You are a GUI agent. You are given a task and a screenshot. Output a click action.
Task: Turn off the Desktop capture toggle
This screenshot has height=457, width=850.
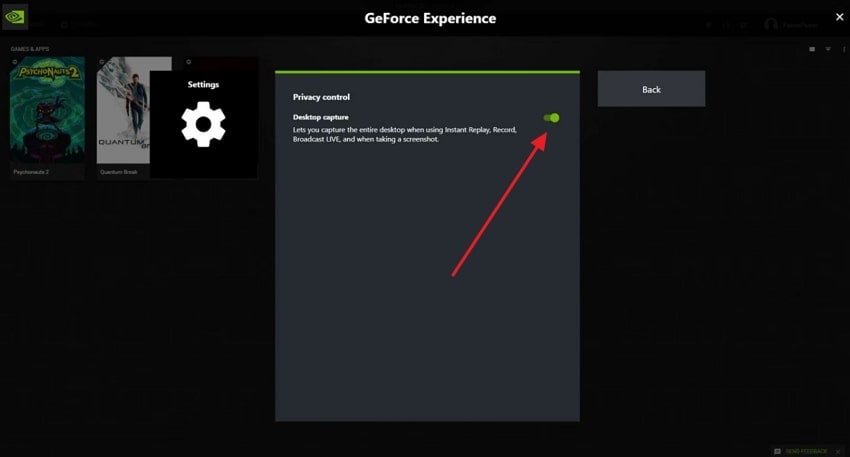click(551, 118)
